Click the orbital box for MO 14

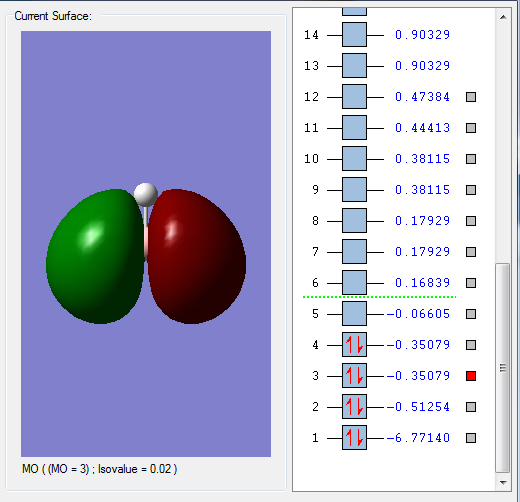[354, 35]
